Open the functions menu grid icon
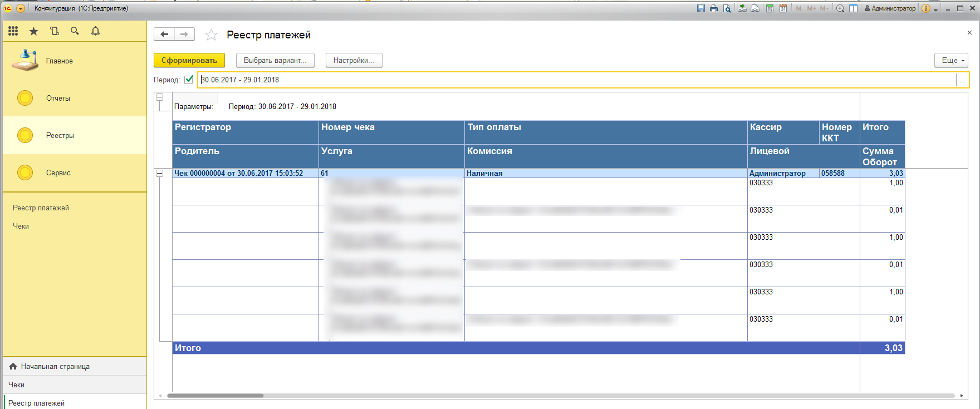 13,31
